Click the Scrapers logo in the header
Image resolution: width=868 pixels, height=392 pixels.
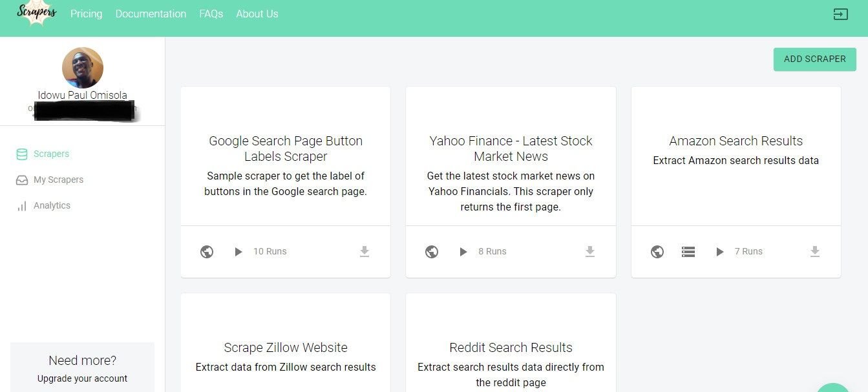(x=36, y=14)
